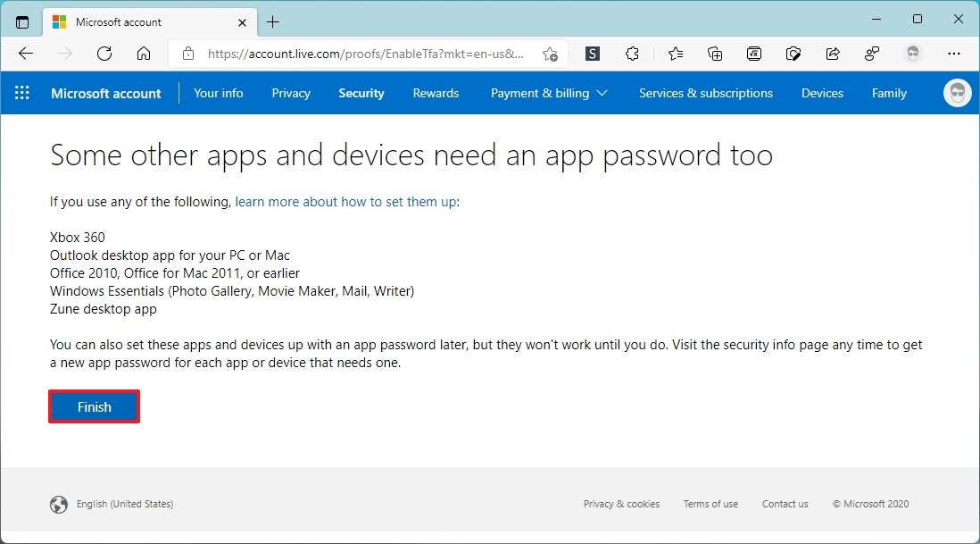The image size is (980, 544).
Task: Refresh the current page
Action: pyautogui.click(x=104, y=54)
